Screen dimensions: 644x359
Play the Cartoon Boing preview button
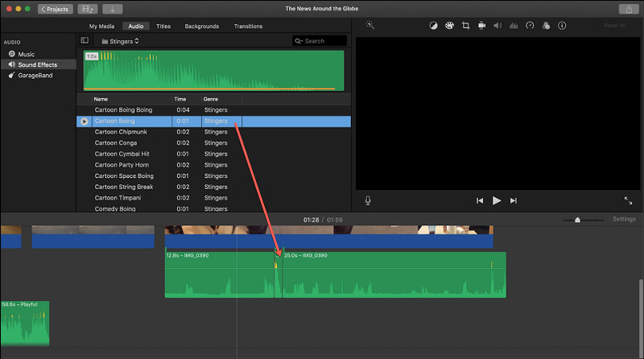(85, 121)
